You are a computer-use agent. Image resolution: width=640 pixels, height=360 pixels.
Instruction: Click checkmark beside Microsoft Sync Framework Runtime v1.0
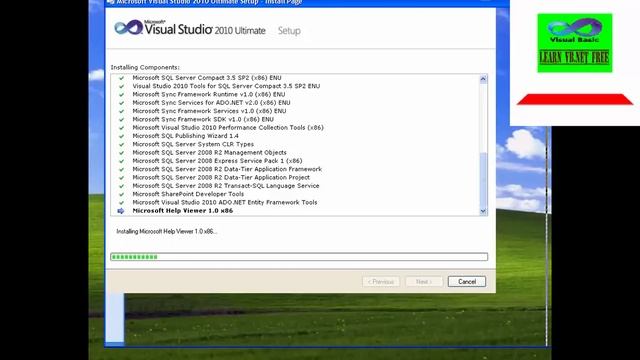(121, 95)
